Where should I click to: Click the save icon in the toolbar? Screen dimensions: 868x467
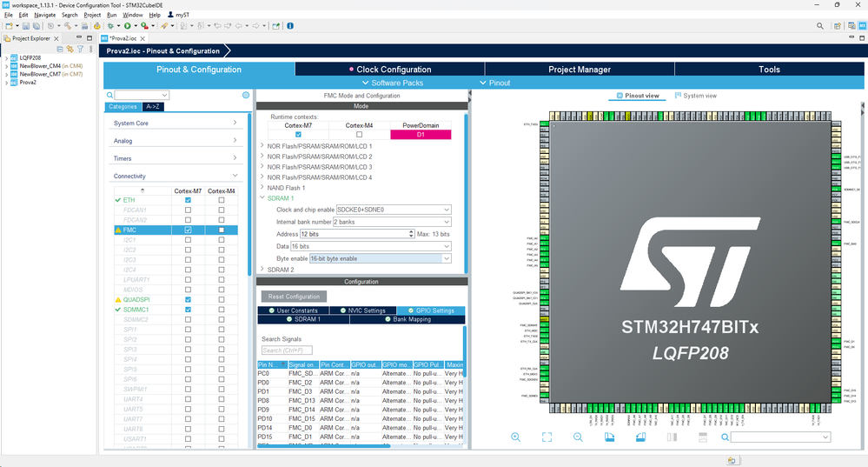[25, 26]
